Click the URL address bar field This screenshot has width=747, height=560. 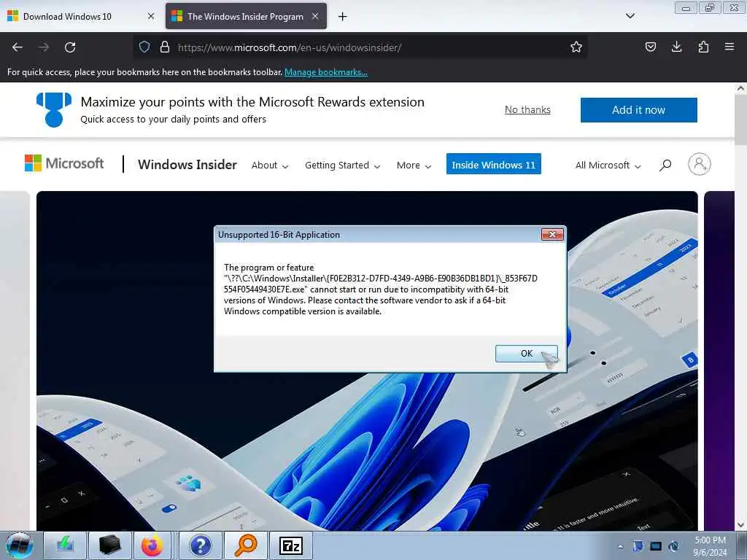point(362,47)
